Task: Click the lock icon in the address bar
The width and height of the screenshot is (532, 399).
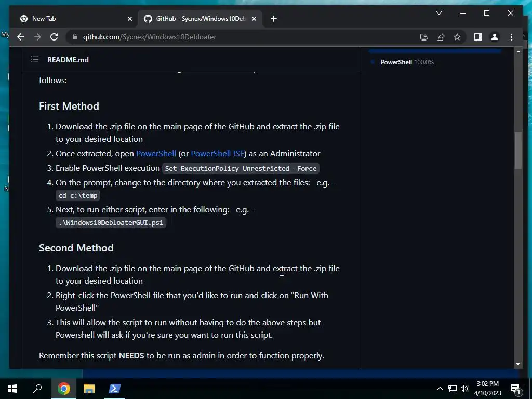Action: point(75,37)
